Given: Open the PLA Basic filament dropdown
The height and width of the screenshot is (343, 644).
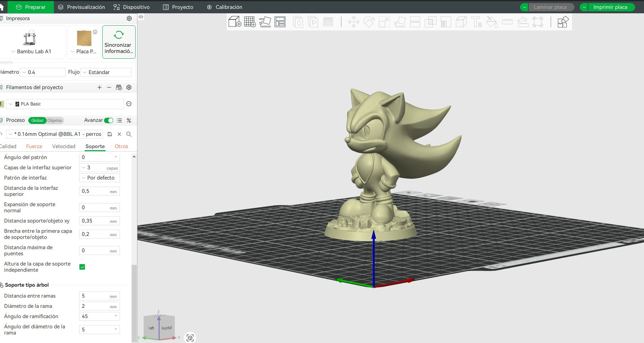Looking at the screenshot, I should [x=65, y=104].
